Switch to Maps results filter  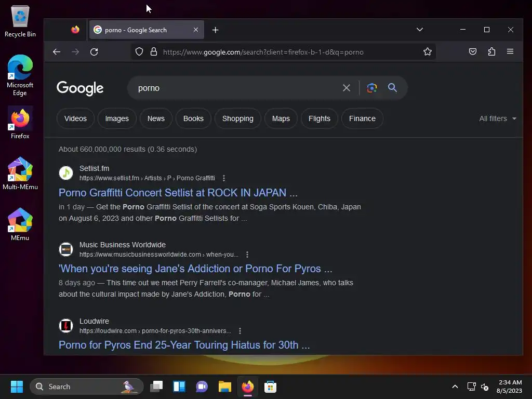click(281, 119)
